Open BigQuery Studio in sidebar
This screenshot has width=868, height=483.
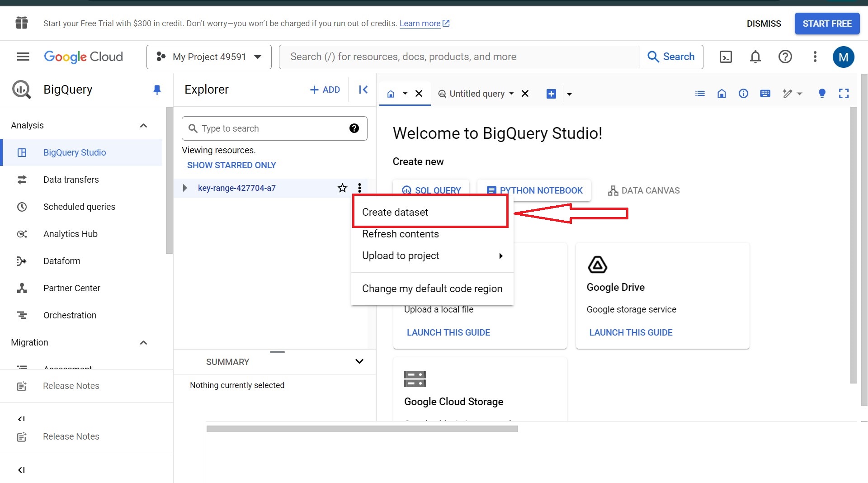point(81,152)
